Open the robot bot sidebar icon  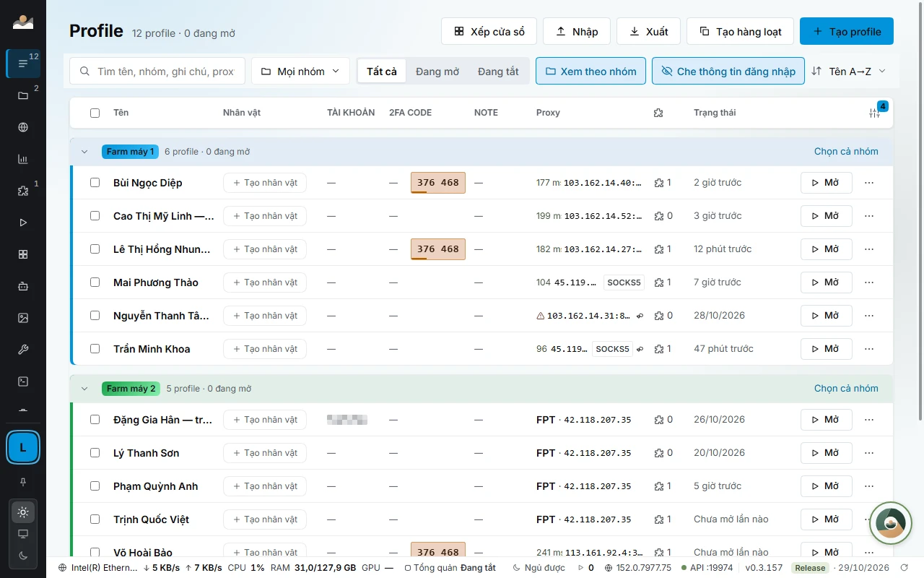pos(23,286)
